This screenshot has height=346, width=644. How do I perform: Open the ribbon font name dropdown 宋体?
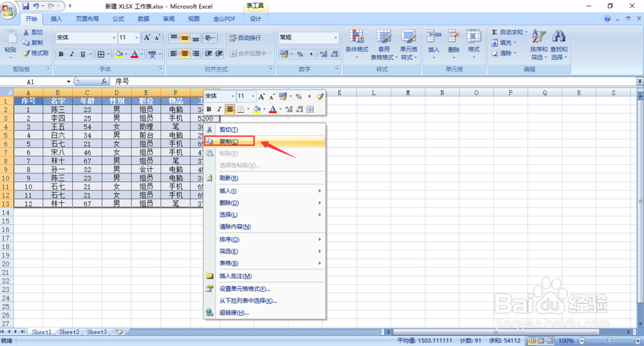point(114,38)
